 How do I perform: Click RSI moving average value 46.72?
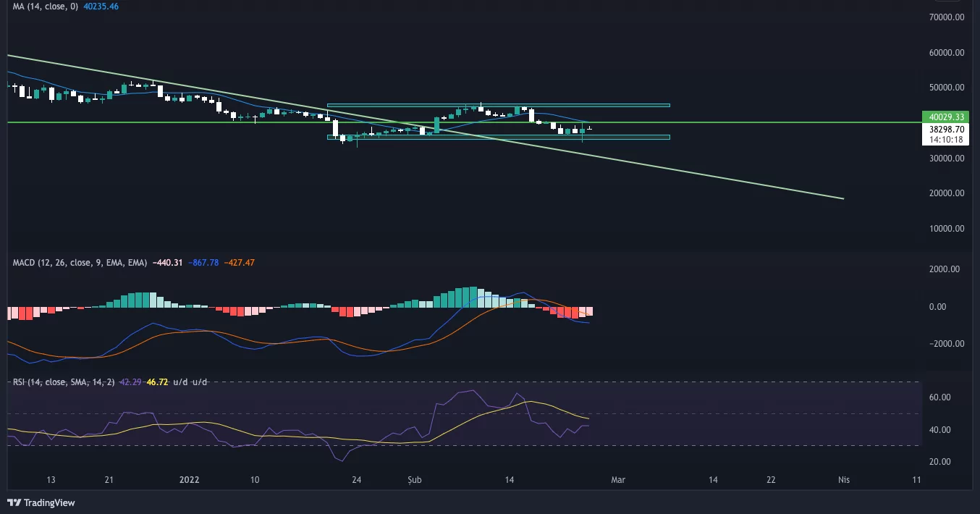tap(157, 382)
